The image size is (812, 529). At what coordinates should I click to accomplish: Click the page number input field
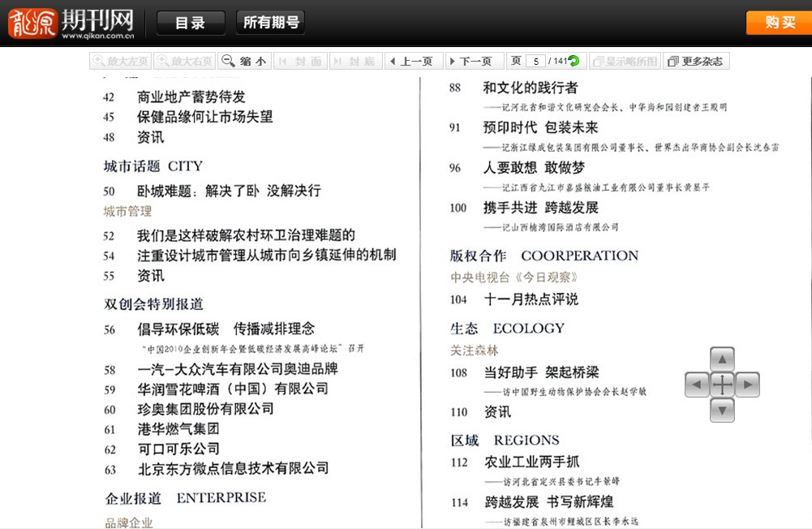tap(535, 61)
